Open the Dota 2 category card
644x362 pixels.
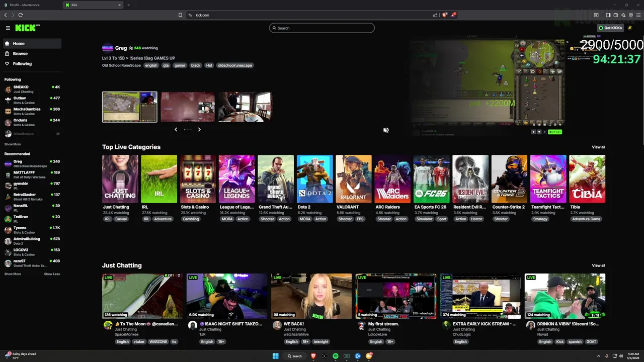pyautogui.click(x=314, y=179)
